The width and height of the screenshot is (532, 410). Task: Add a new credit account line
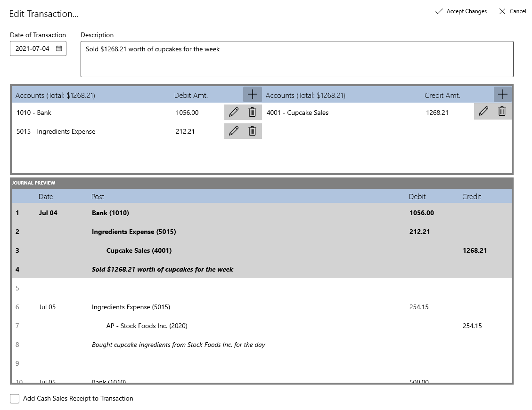pyautogui.click(x=503, y=95)
